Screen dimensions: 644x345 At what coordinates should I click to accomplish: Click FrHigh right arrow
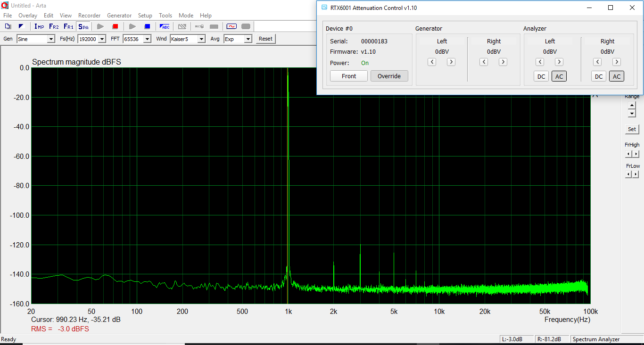636,154
